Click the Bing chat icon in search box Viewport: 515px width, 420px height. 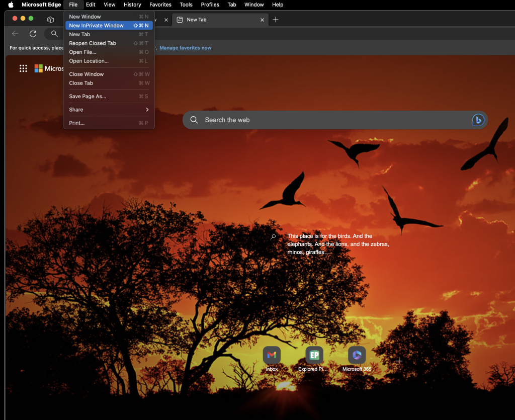pyautogui.click(x=477, y=120)
